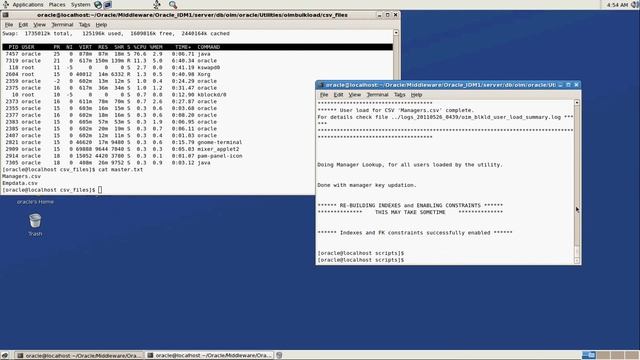Click the mixer_applet2 process row
640x360 pixels.
point(121,149)
